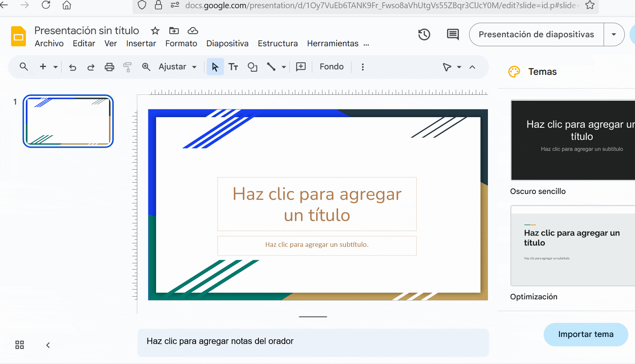Open version history clock icon
This screenshot has width=635, height=364.
click(x=424, y=34)
